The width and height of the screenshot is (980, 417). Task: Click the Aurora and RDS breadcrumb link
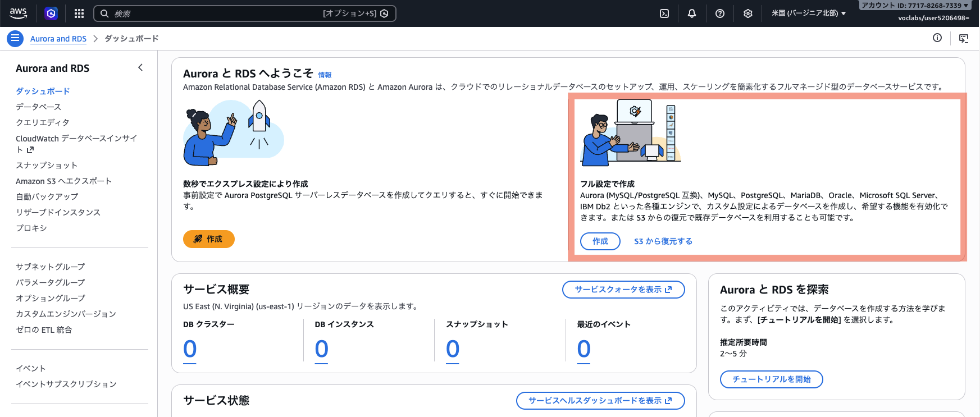(58, 39)
